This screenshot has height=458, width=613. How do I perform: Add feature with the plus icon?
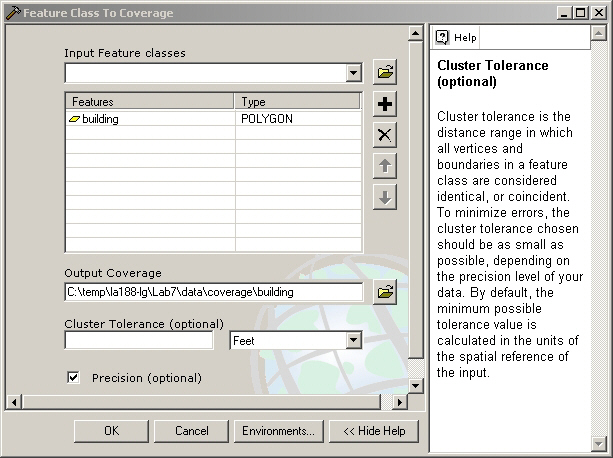coord(385,104)
